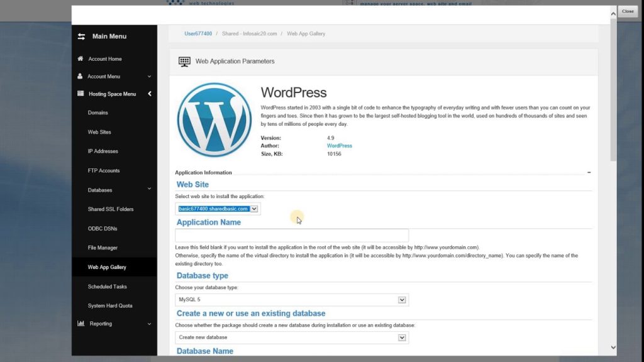Open the Scheduled Tasks menu item

point(107,287)
